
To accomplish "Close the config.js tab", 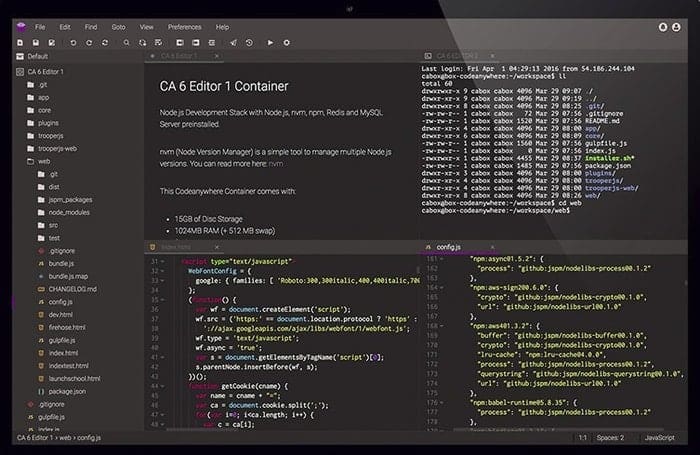I will pyautogui.click(x=492, y=247).
